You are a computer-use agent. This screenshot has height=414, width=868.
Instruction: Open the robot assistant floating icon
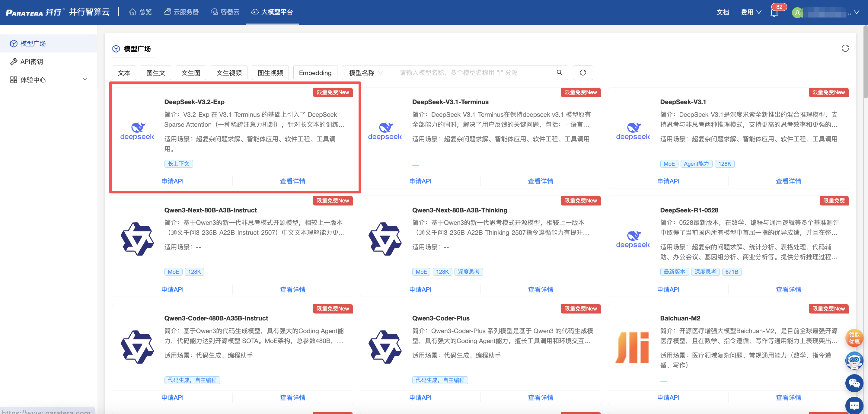click(x=854, y=360)
